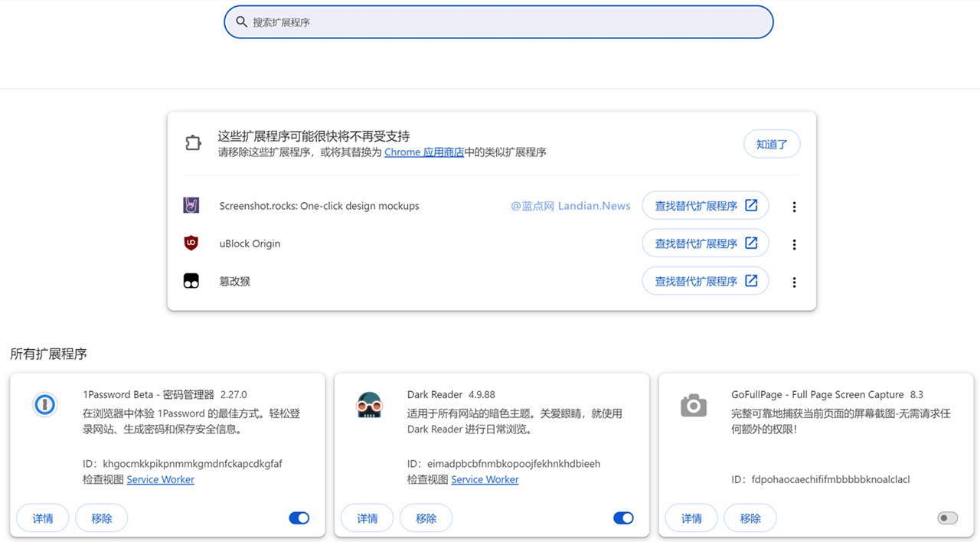The image size is (980, 542).
Task: Click the unsupported extensions warning icon
Action: coord(192,142)
